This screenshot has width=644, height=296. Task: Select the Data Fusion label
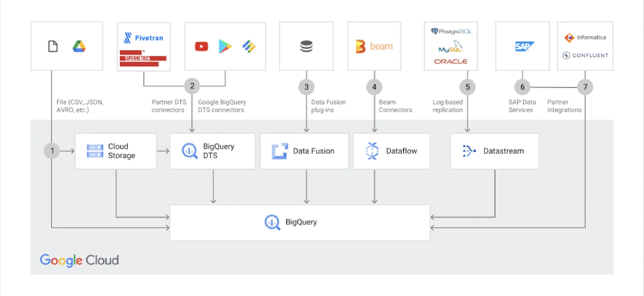tap(314, 151)
